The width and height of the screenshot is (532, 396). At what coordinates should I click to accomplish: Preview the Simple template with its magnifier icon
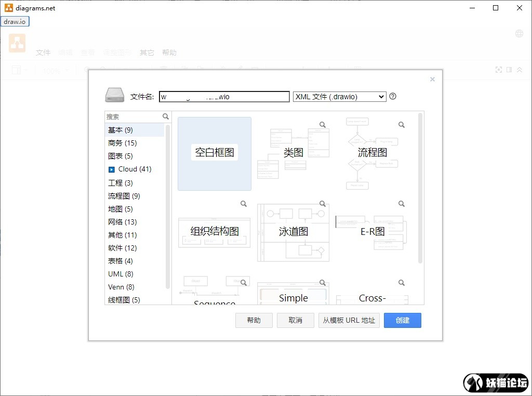tap(323, 283)
